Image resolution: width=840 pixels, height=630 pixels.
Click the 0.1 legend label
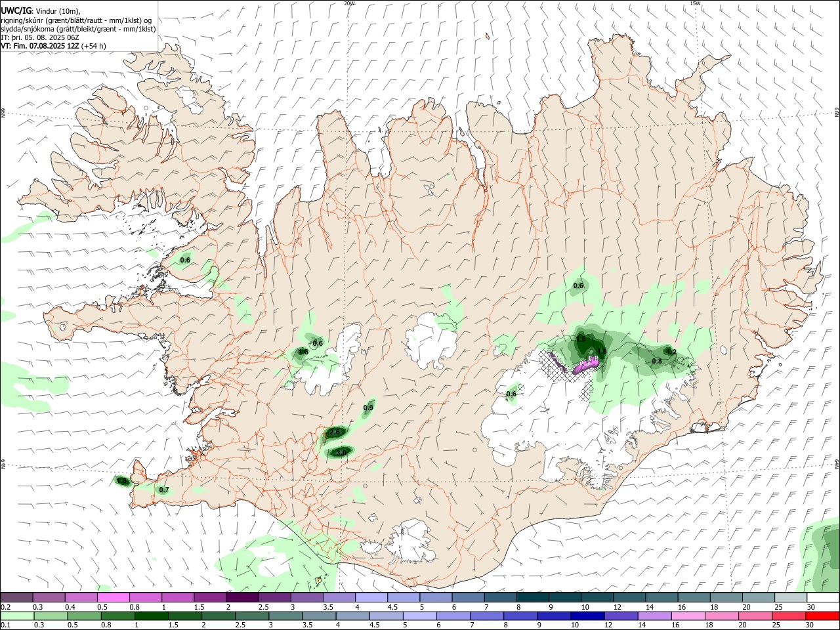click(x=5, y=625)
